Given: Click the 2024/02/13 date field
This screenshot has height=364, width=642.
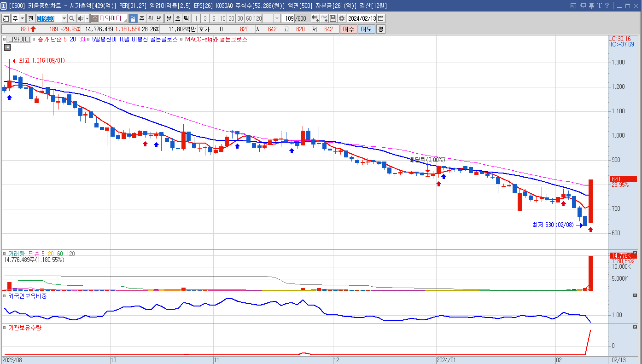Looking at the screenshot, I should 362,18.
